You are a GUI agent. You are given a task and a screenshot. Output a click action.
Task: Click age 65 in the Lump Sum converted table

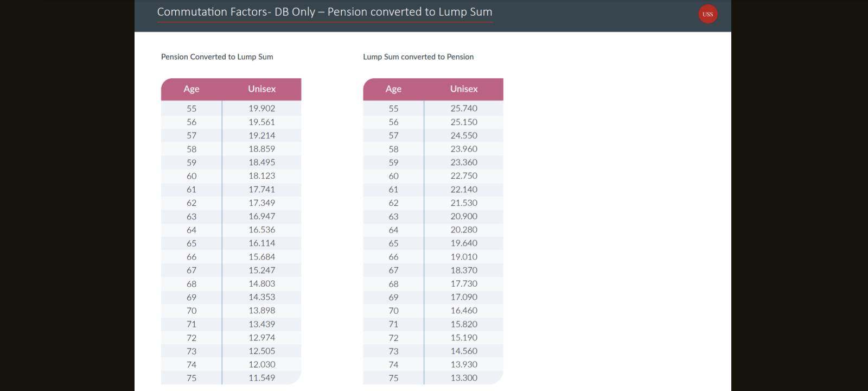click(393, 243)
